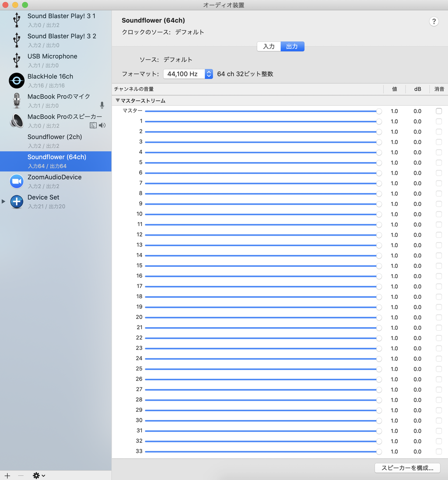This screenshot has height=480, width=448.
Task: Toggle mute checkbox for channel 16
Action: point(439,276)
